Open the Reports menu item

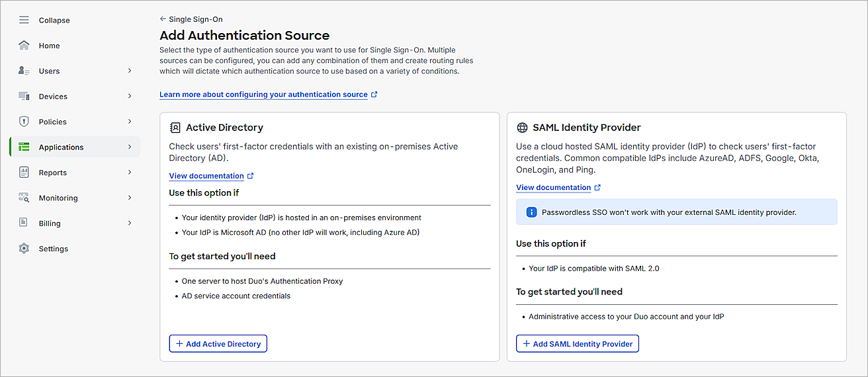point(53,173)
